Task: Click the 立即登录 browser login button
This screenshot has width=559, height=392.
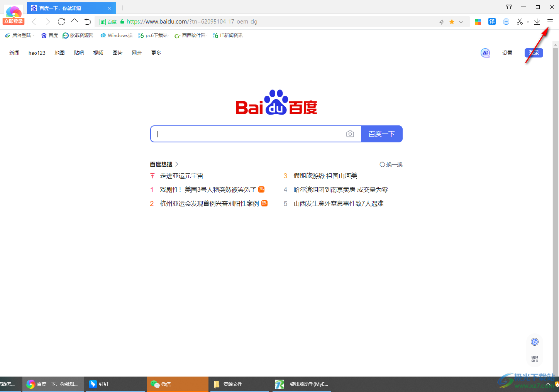Action: click(14, 21)
